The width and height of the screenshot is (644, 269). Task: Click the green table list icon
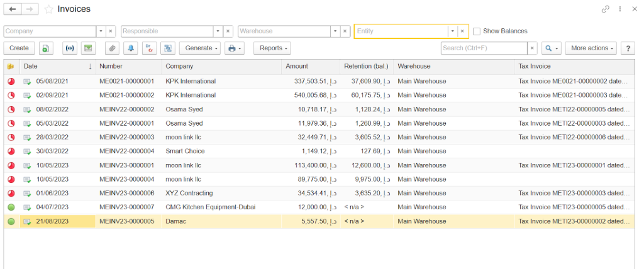pyautogui.click(x=88, y=48)
